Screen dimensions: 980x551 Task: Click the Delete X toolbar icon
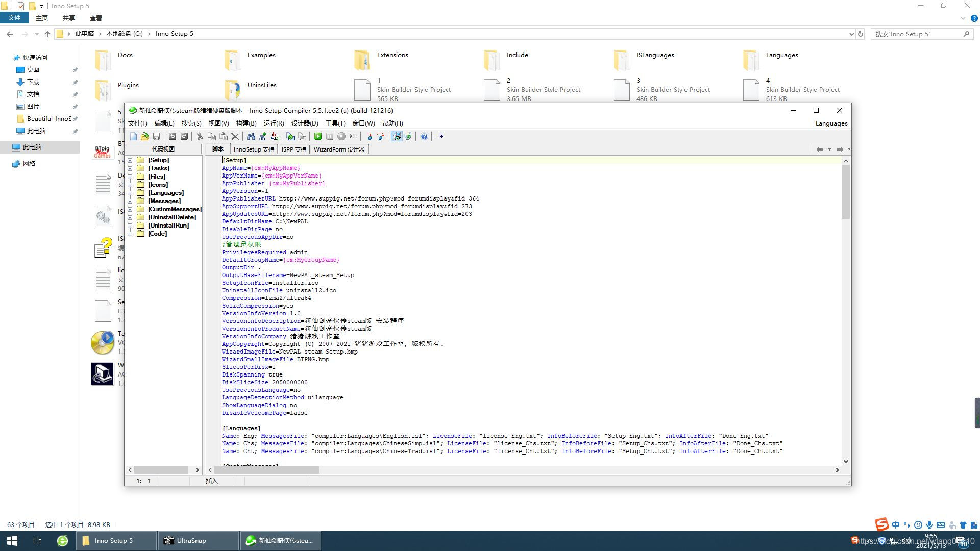coord(235,136)
